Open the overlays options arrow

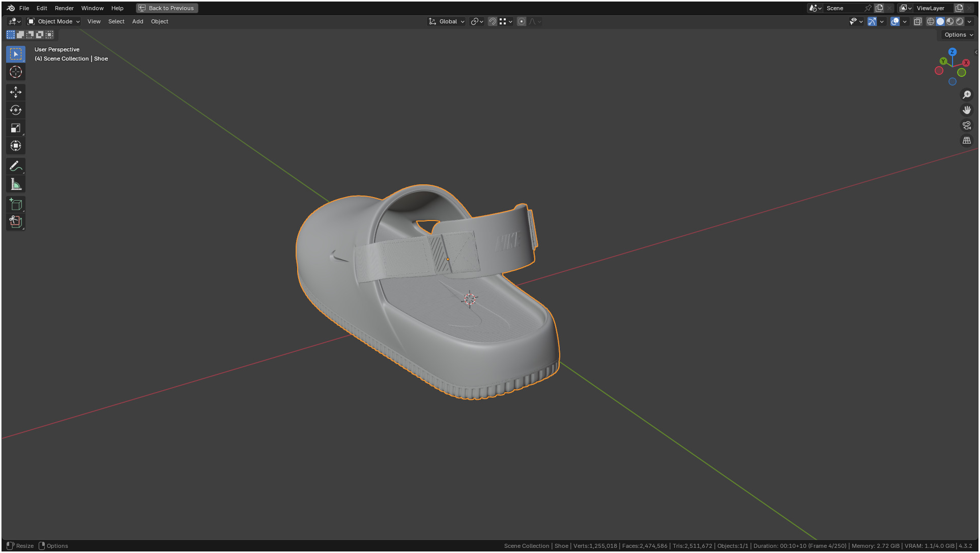[905, 21]
